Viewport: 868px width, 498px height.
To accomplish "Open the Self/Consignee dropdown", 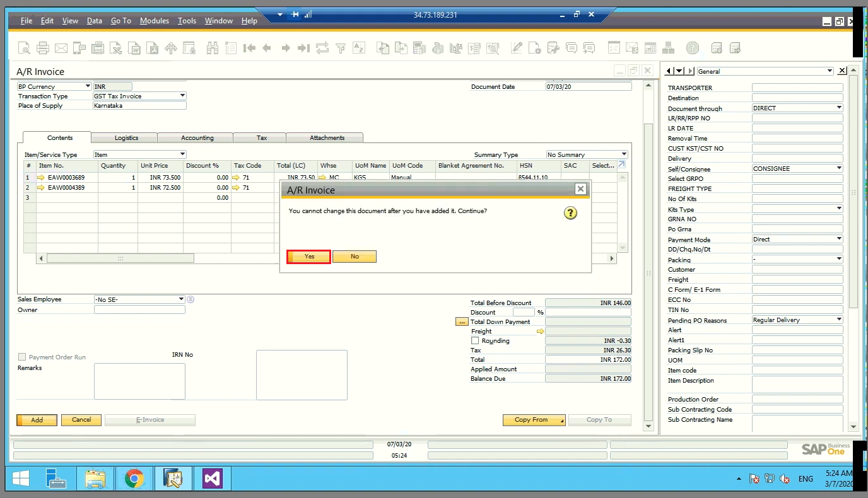I will pyautogui.click(x=839, y=168).
